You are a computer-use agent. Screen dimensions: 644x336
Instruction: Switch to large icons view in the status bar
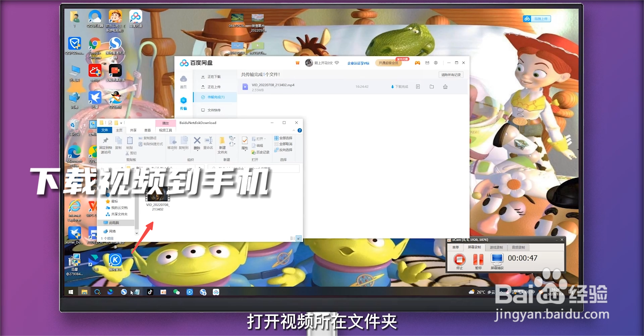[299, 239]
